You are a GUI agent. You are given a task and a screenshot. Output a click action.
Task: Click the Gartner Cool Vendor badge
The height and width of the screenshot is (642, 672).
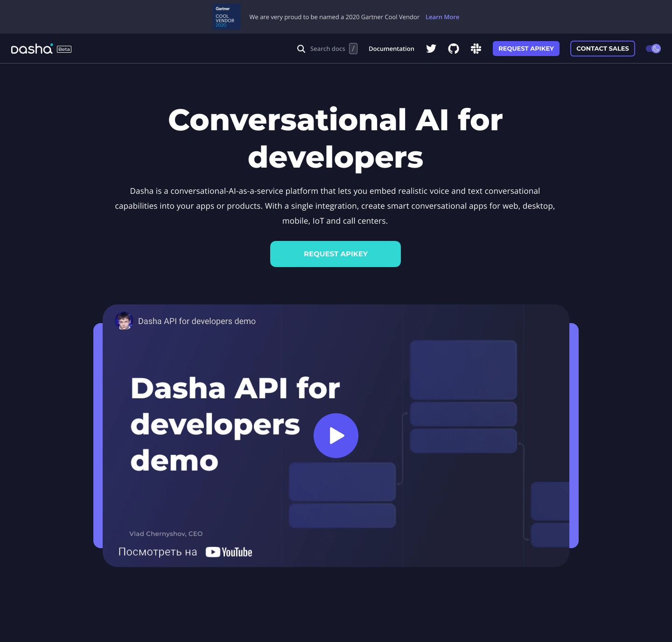[227, 17]
